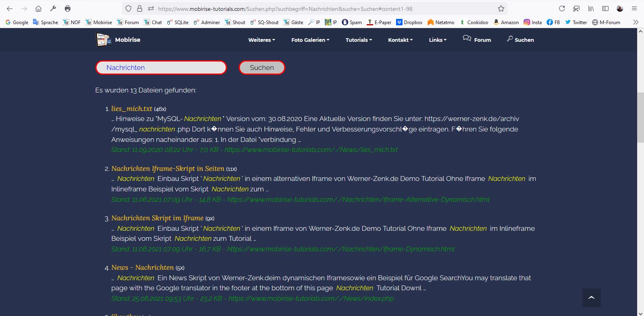Click the scroll-to-top arrow button
The width and height of the screenshot is (644, 316).
click(591, 298)
